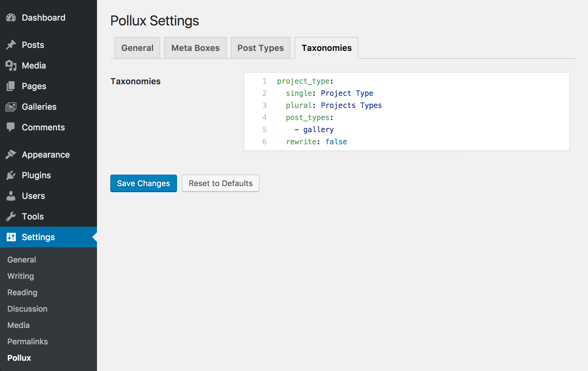Click the Settings sliders icon
The height and width of the screenshot is (371, 588).
(x=11, y=237)
